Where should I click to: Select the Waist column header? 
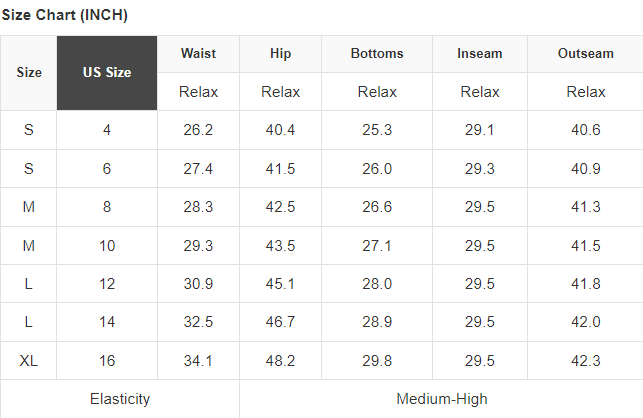tap(198, 54)
